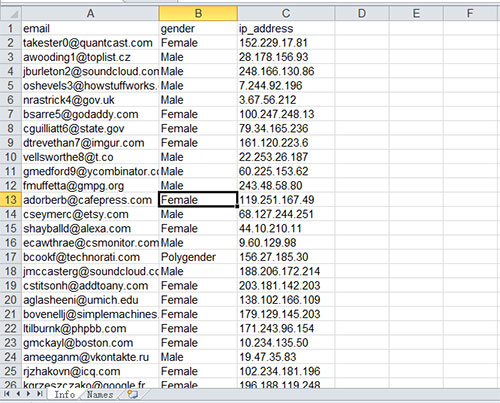Select cell takester0@quantcast.com
This screenshot has height=403, width=500.
[90, 43]
